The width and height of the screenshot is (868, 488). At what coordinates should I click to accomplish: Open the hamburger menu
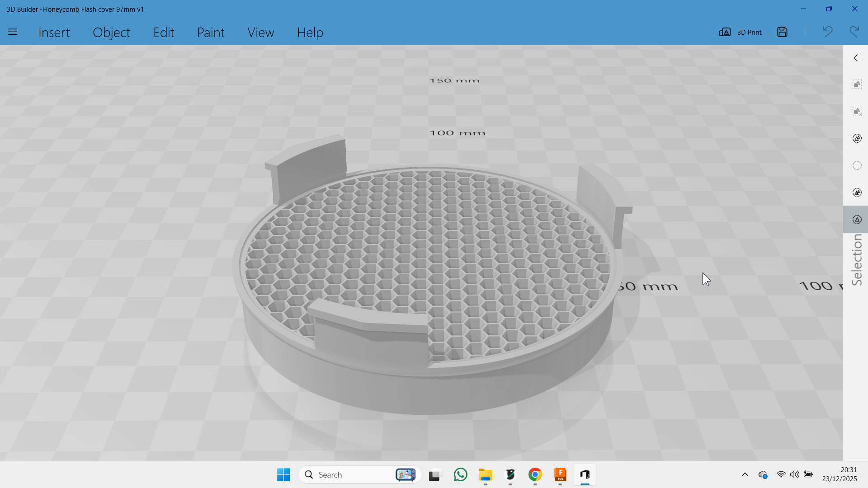pos(13,32)
